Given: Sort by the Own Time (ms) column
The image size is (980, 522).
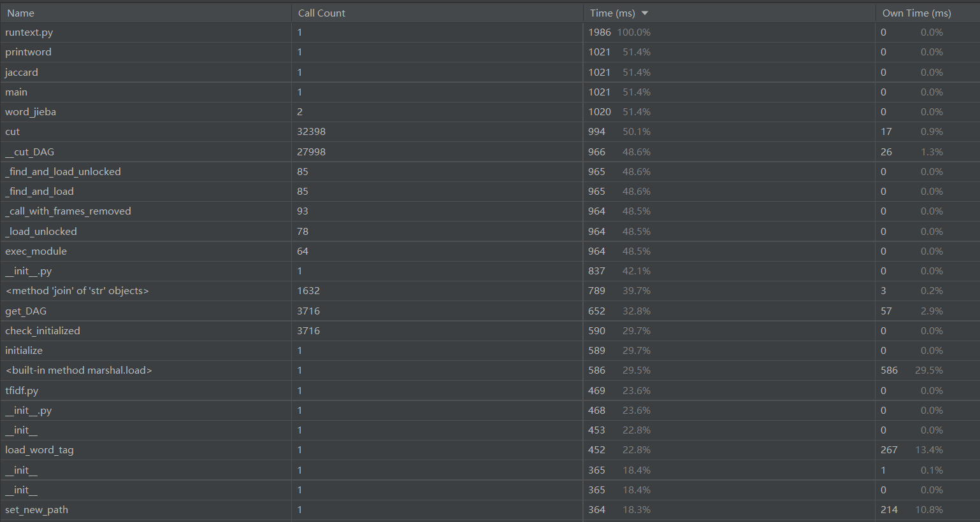Looking at the screenshot, I should [x=916, y=13].
